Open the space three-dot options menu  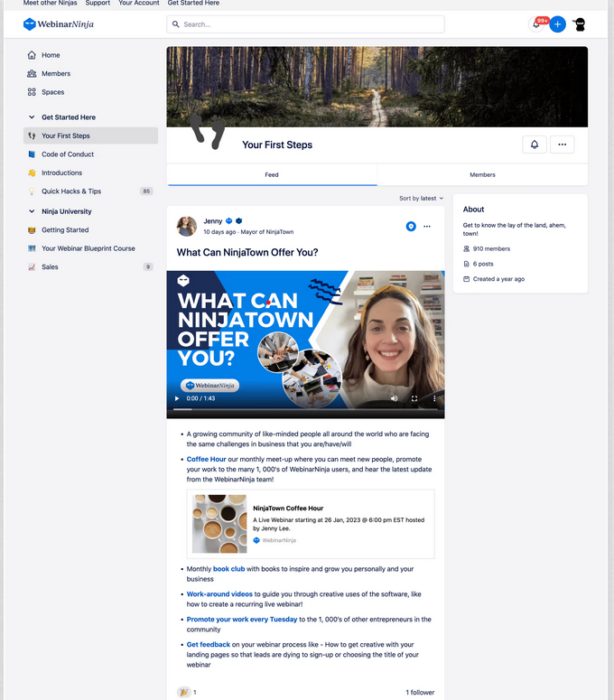[x=562, y=145]
